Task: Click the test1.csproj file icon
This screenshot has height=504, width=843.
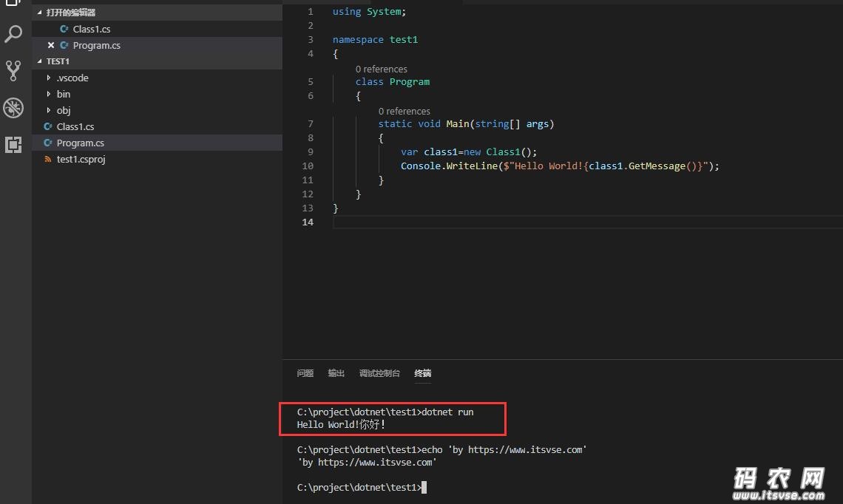Action: [x=48, y=159]
